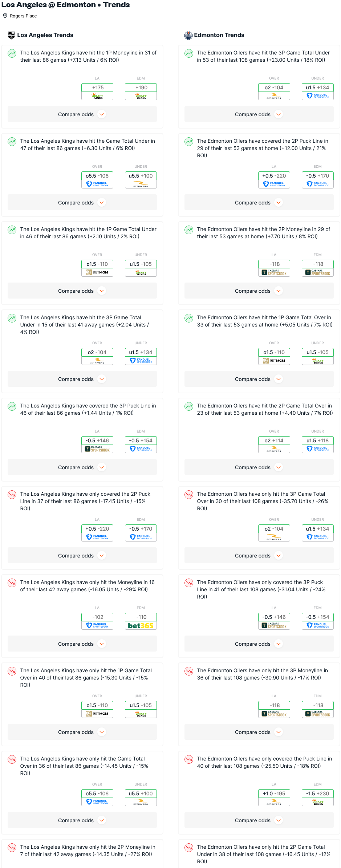
Task: Click the Edmonton Oilers logo icon
Action: 188,35
